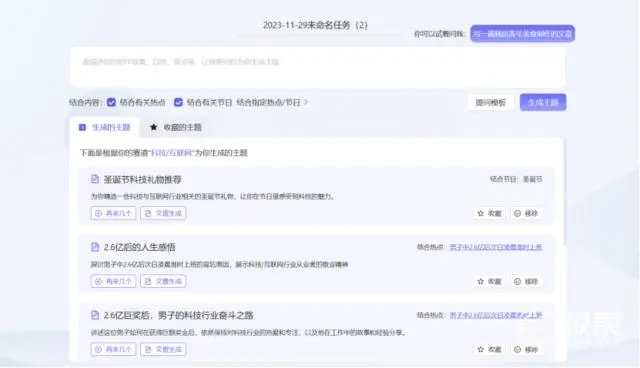Click 再来几个 under 2.6亿巨奖后 topic
The height and width of the screenshot is (368, 640).
[113, 350]
